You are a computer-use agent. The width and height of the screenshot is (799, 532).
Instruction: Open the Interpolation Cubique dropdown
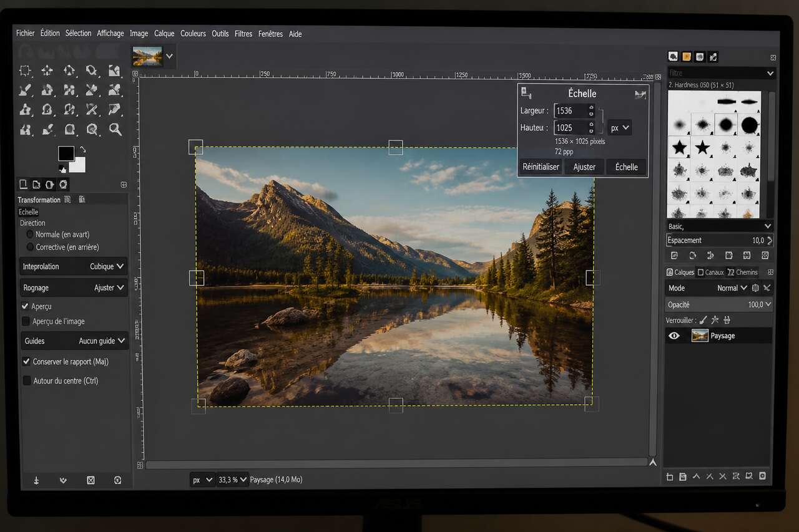tap(74, 266)
